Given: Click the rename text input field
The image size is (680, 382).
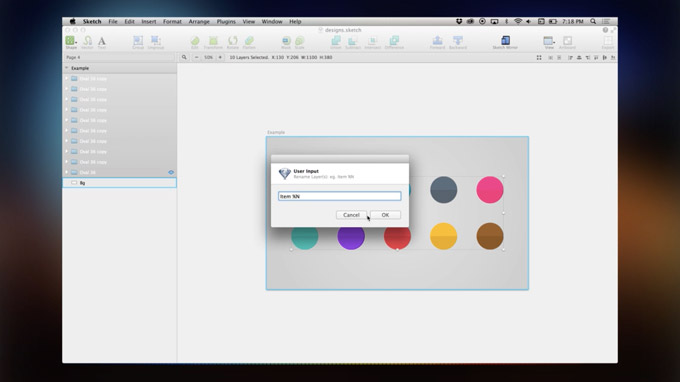Looking at the screenshot, I should click(x=340, y=196).
